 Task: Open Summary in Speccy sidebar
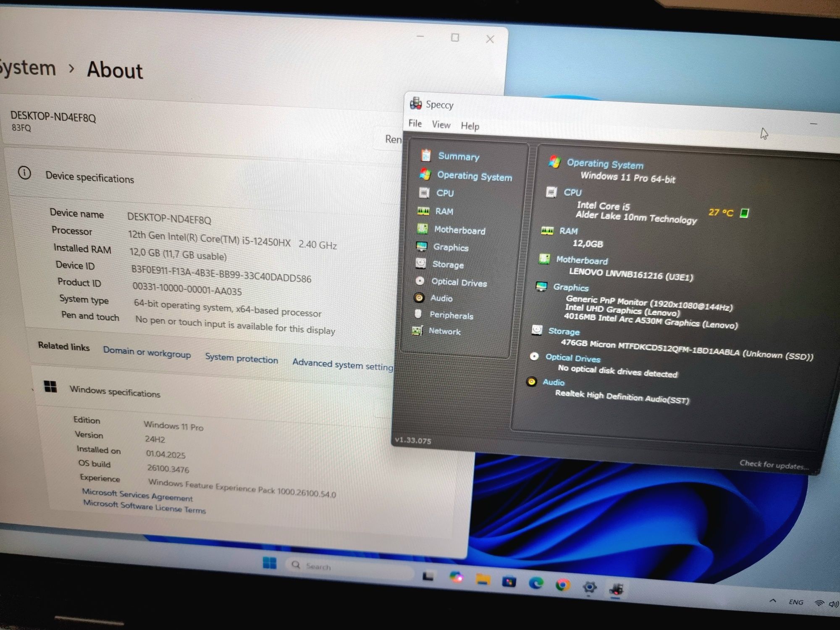coord(459,156)
